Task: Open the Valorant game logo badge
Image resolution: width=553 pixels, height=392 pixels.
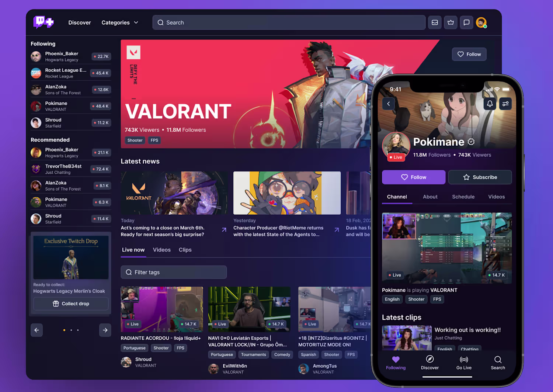Action: click(133, 52)
